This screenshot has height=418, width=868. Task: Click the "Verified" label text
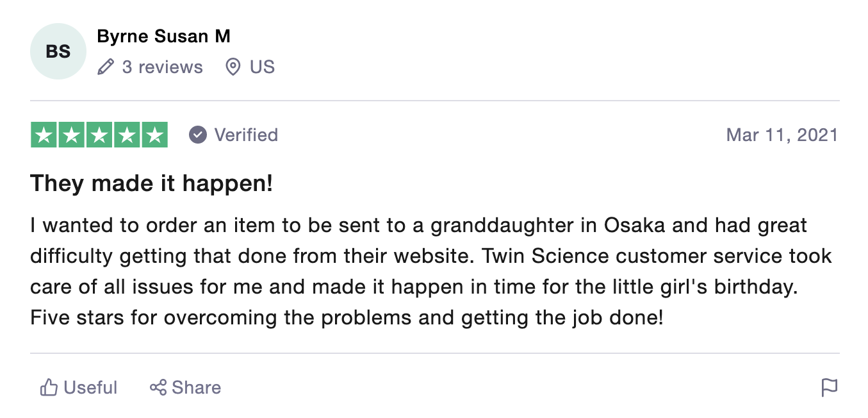[x=246, y=135]
